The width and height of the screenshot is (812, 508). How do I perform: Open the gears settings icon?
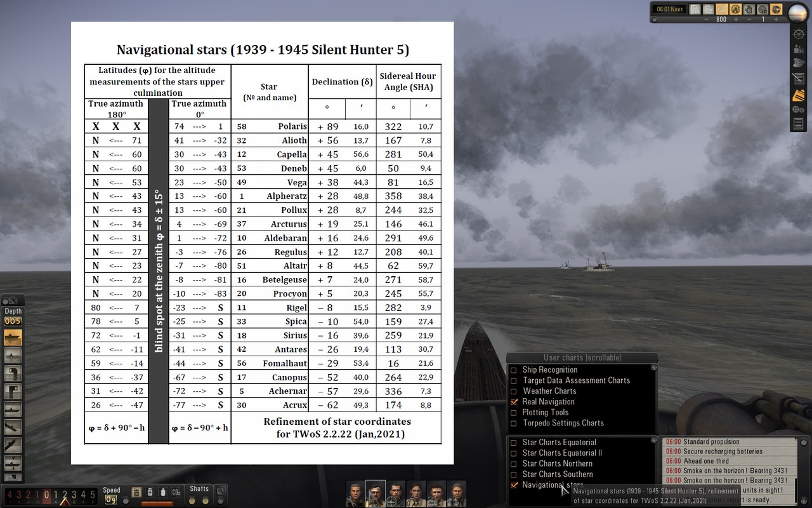(798, 109)
